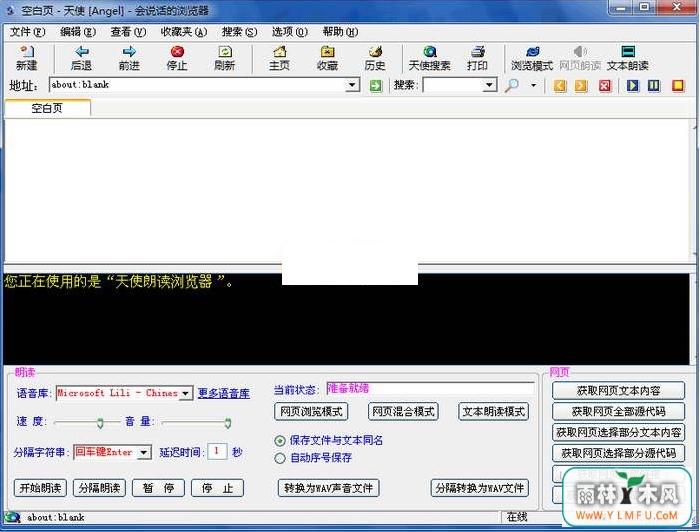Open the 文件(F) menu
Viewport: 700px width, 532px height.
(x=28, y=32)
